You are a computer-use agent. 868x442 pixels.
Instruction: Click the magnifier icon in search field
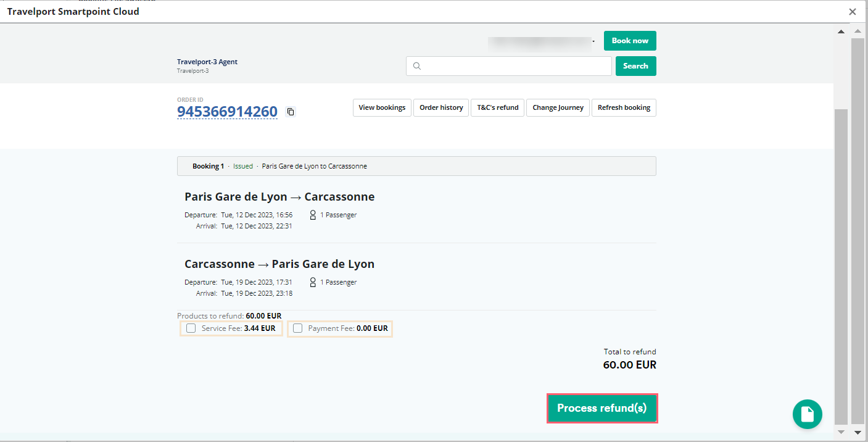(x=417, y=66)
